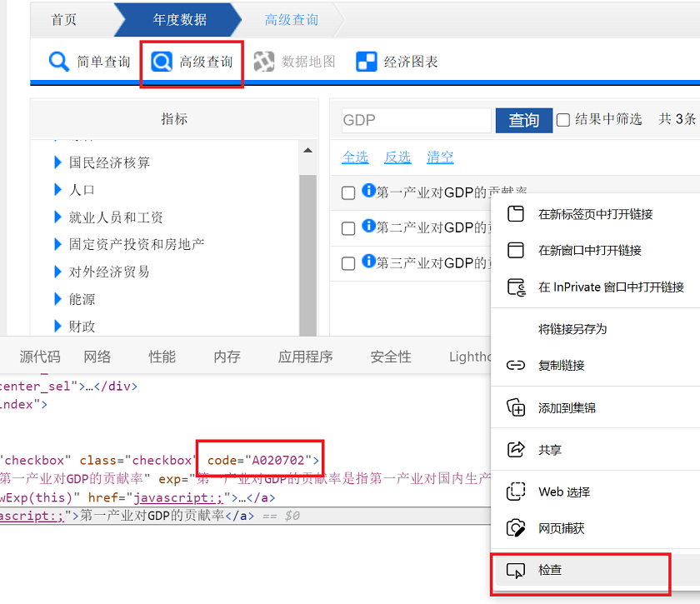This screenshot has width=700, height=604.
Task: Open the 应用程序 DevTools tab
Action: 305,357
